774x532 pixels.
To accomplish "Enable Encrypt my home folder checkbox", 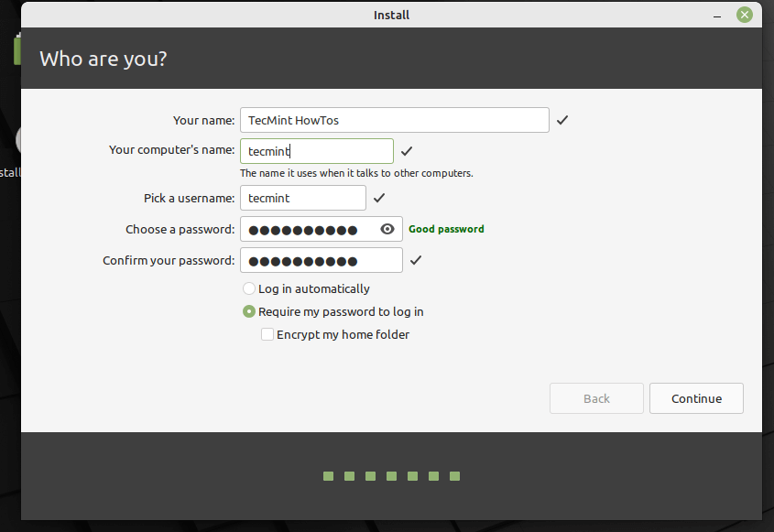I will (267, 334).
